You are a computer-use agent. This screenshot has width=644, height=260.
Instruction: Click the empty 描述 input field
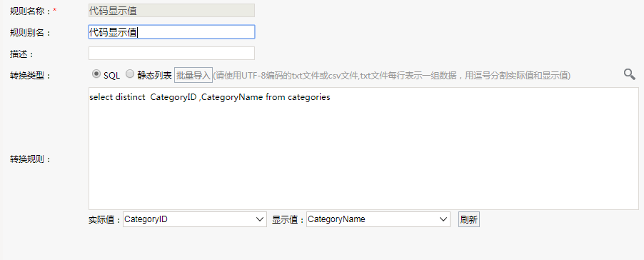point(171,54)
